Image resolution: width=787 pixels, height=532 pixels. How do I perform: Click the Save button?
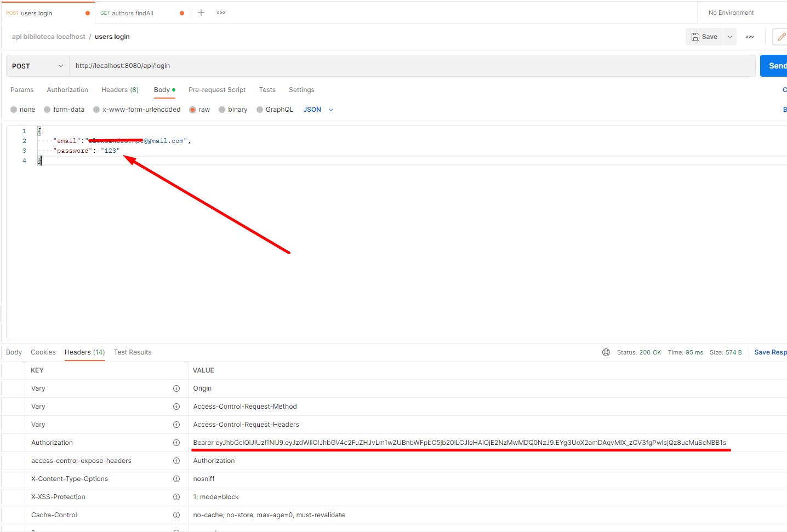point(704,37)
